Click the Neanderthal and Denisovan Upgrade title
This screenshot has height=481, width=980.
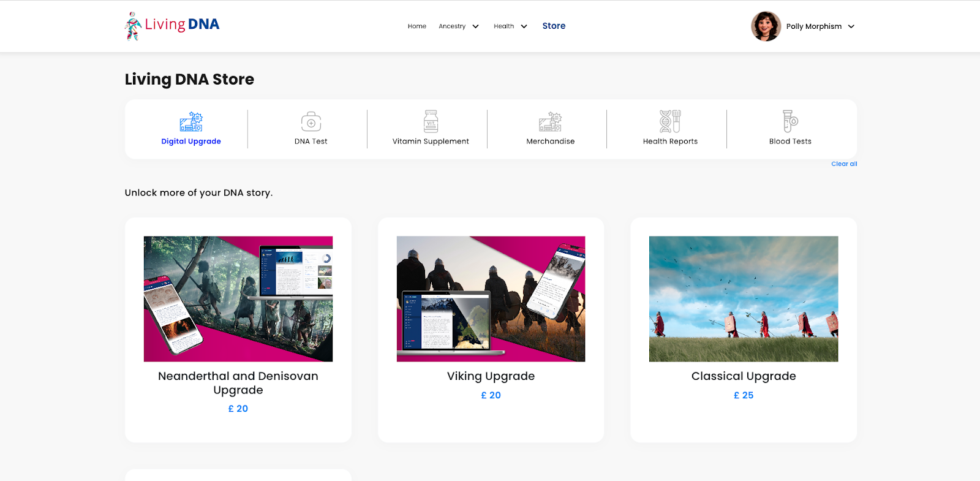238,383
